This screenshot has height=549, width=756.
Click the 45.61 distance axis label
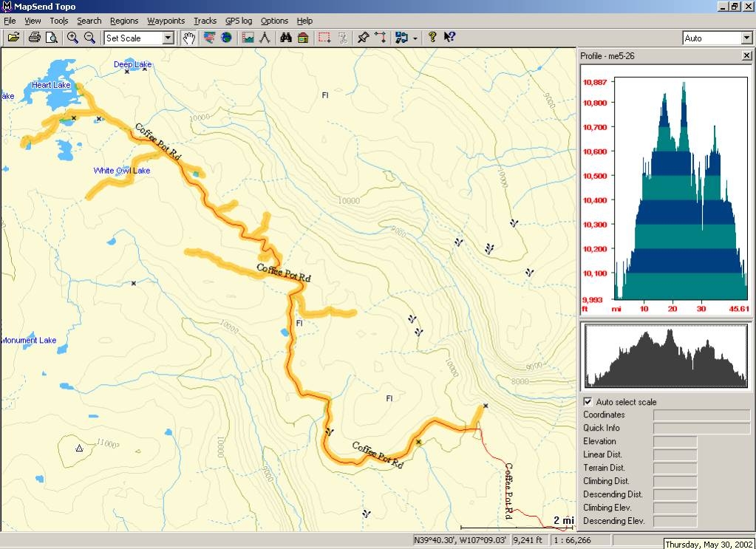tap(739, 309)
